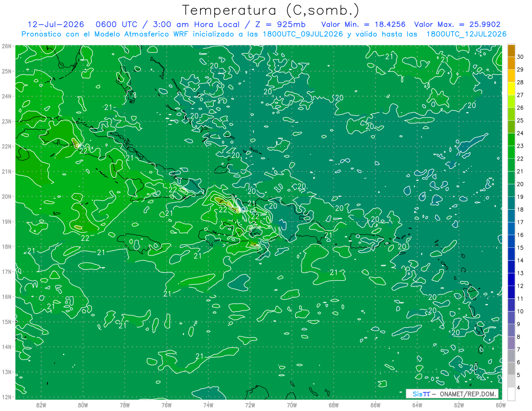Click the '64W' longitude axis label
532x411 pixels.
pos(417,405)
